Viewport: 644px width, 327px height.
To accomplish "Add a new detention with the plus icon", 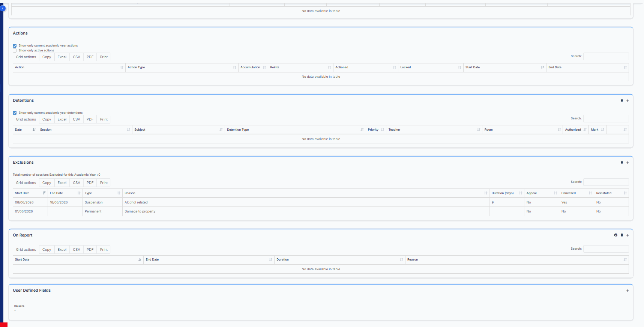I will (627, 101).
